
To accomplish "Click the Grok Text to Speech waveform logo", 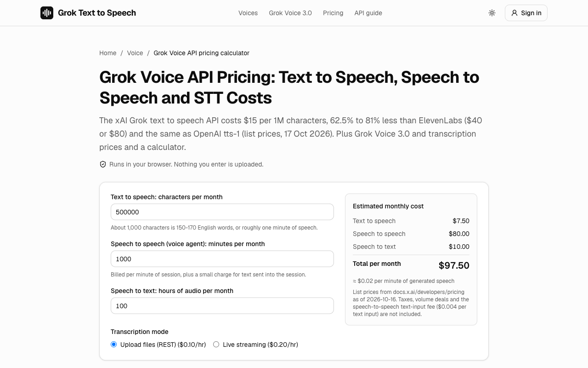I will (47, 13).
